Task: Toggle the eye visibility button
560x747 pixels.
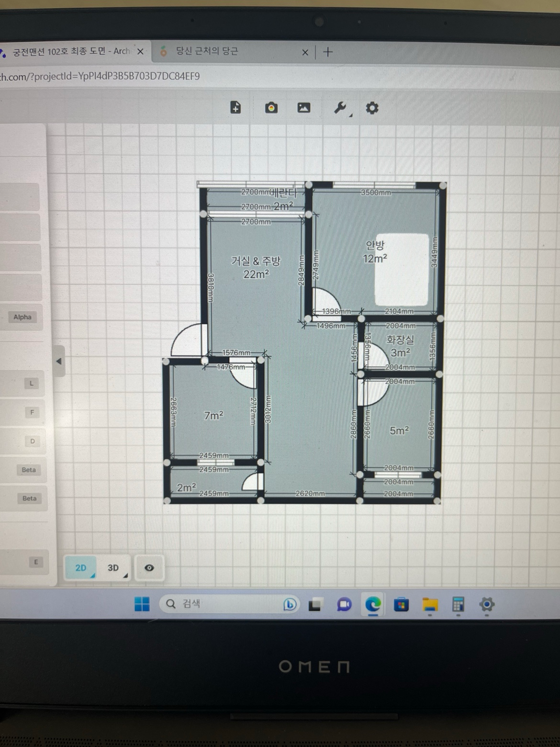Action: coord(149,568)
